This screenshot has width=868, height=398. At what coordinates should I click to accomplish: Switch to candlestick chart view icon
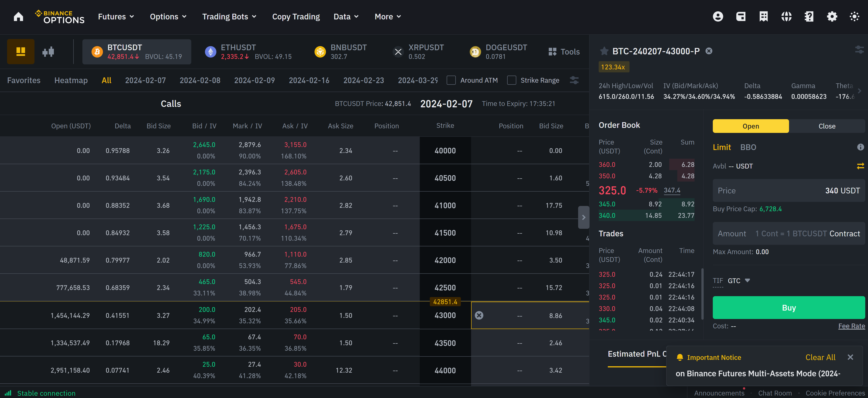[x=48, y=52]
